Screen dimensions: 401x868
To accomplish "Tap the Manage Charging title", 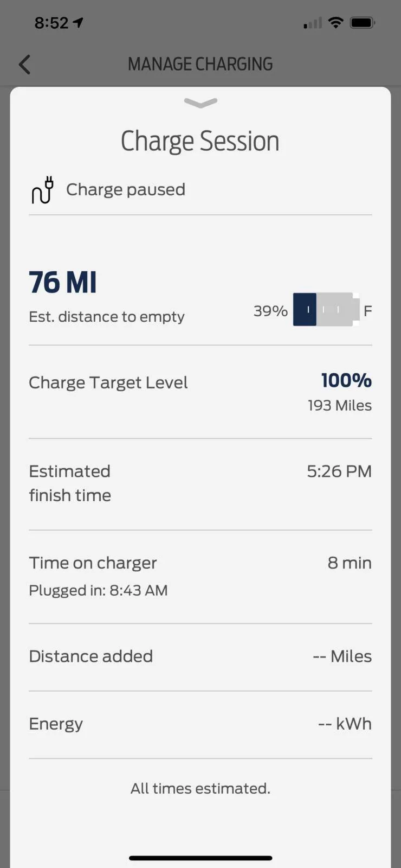I will point(200,64).
